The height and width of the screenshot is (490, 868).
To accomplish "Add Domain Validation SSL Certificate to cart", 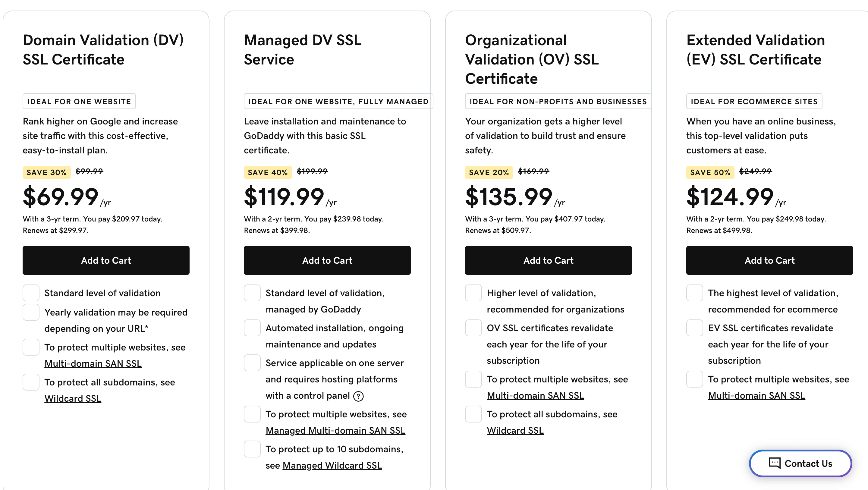I will [106, 260].
